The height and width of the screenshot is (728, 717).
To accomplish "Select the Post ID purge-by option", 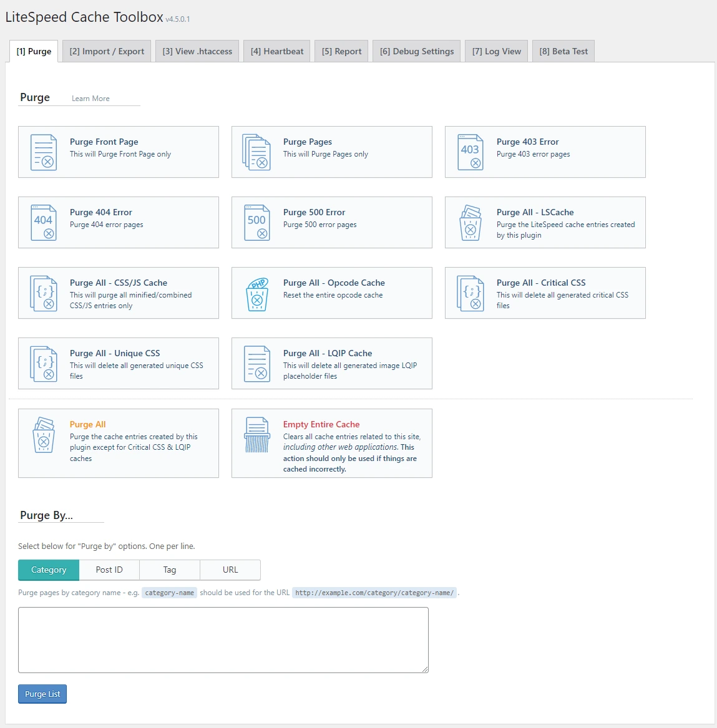I will (109, 570).
